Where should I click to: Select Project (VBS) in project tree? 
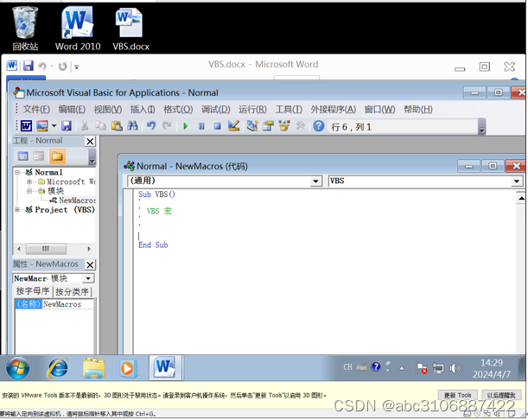coord(65,209)
